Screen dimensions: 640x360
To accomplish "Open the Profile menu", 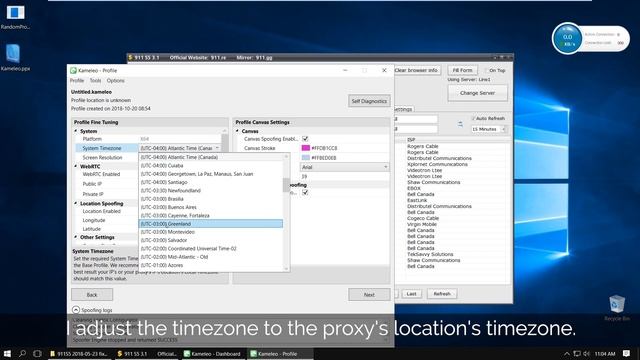I will [77, 81].
